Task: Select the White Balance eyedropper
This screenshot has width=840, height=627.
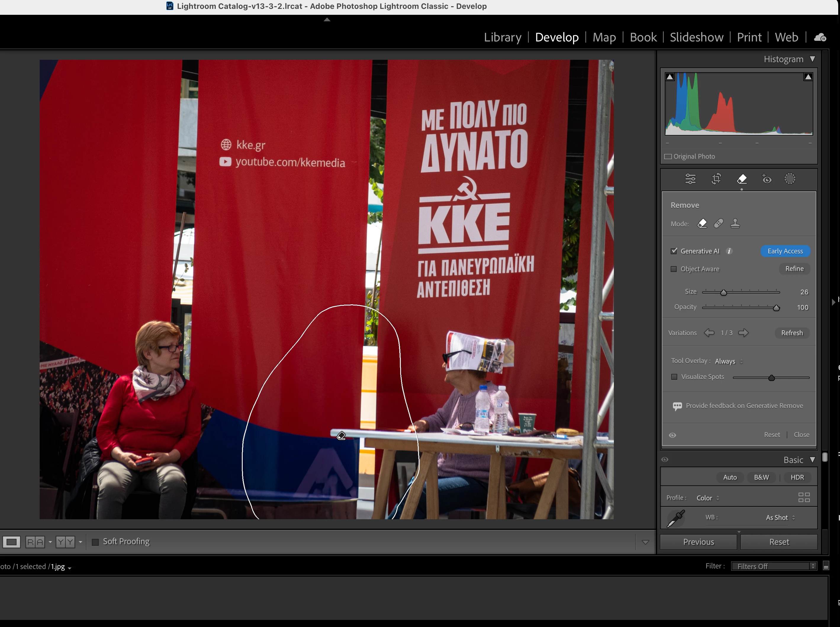Action: tap(676, 518)
